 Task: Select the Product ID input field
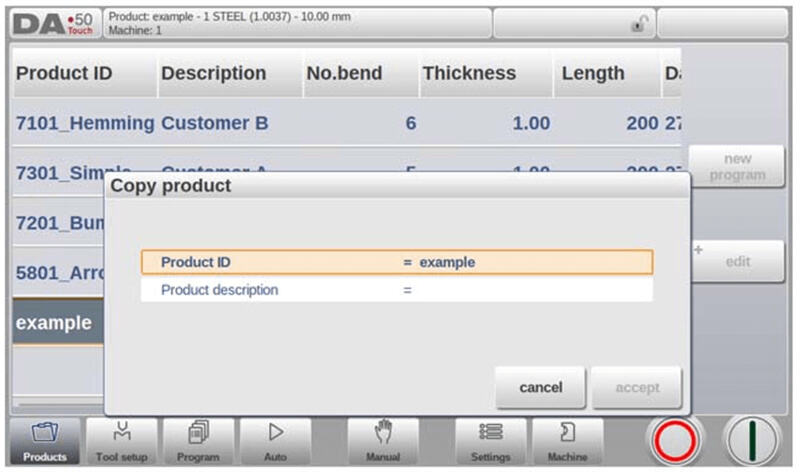(396, 262)
